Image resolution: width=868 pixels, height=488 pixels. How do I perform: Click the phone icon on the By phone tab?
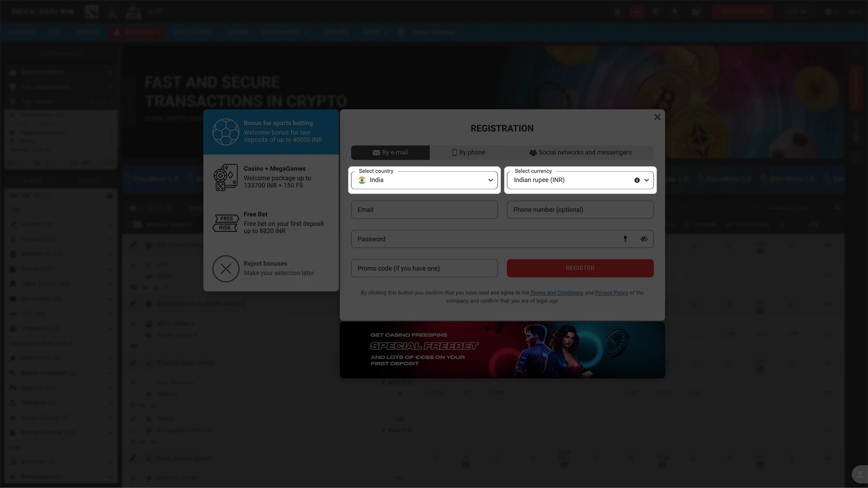click(x=454, y=152)
